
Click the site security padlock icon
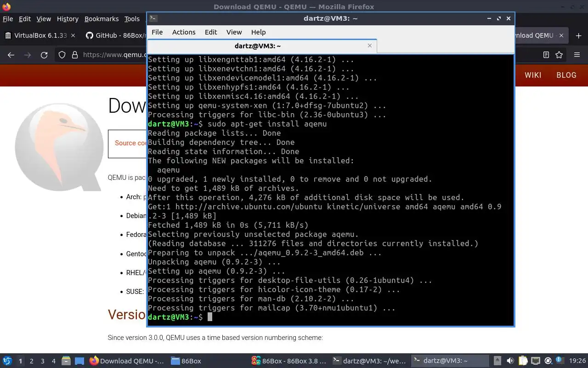point(75,55)
